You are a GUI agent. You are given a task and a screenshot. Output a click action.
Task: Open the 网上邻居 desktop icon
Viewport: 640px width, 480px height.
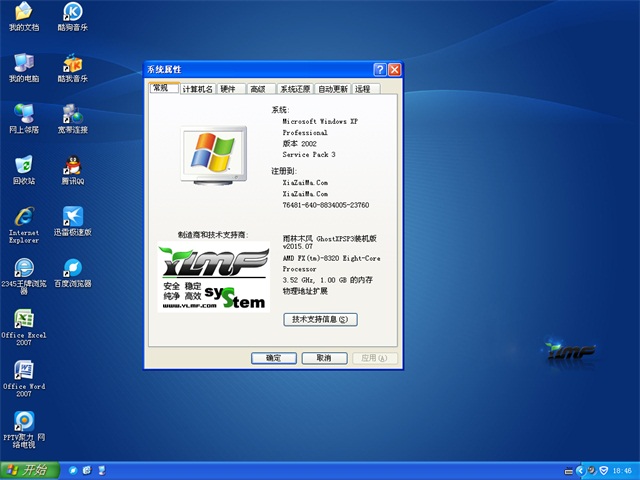(x=24, y=115)
